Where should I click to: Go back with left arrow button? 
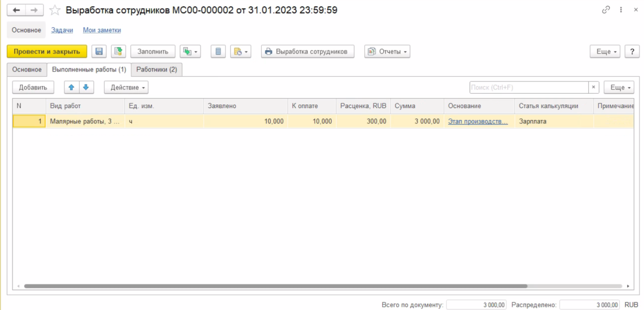click(x=16, y=10)
